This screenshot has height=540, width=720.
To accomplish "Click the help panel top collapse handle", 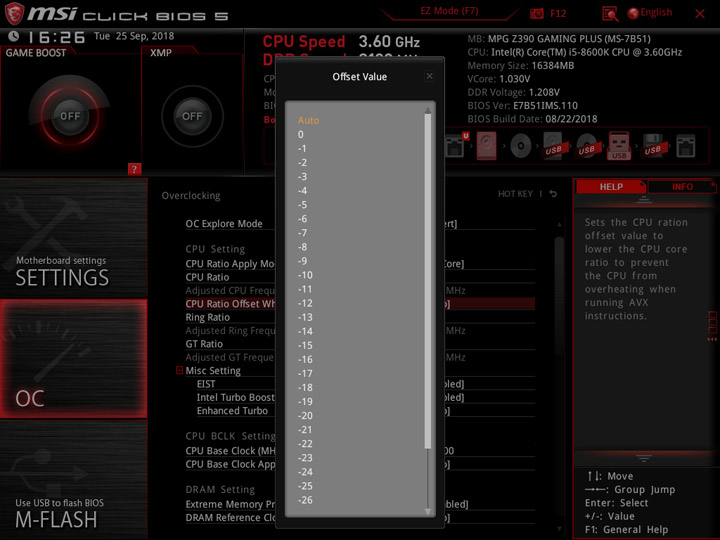I will [643, 200].
